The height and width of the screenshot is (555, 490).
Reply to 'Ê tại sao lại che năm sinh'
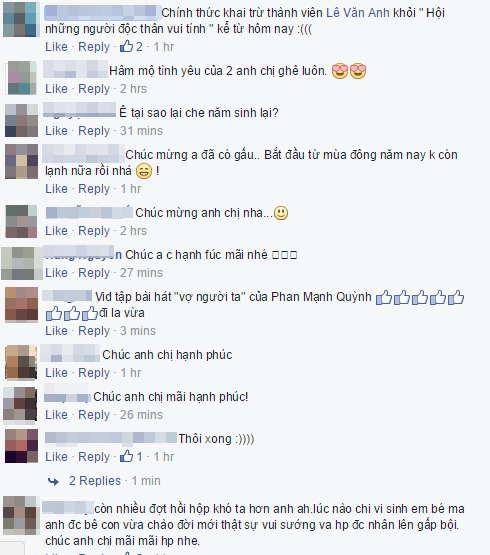coord(94,131)
